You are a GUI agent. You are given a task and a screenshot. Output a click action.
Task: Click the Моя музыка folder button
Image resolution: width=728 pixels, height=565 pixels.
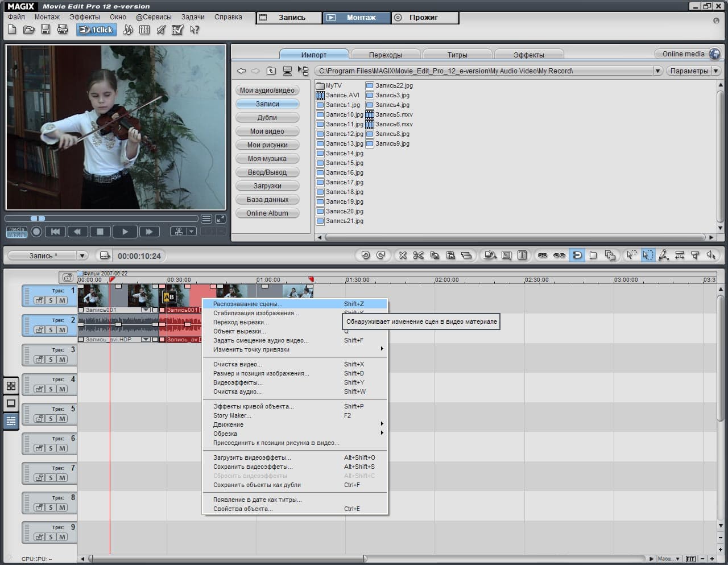click(267, 159)
